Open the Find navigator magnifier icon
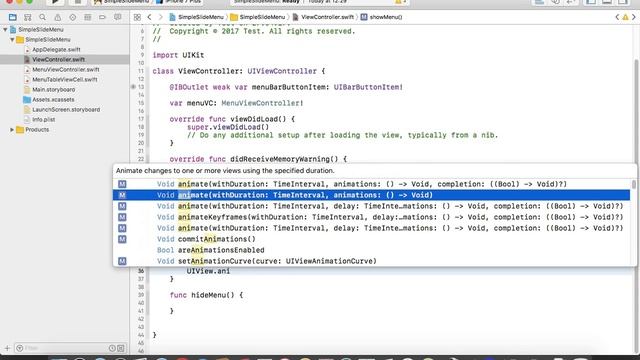The height and width of the screenshot is (360, 640). (x=42, y=17)
